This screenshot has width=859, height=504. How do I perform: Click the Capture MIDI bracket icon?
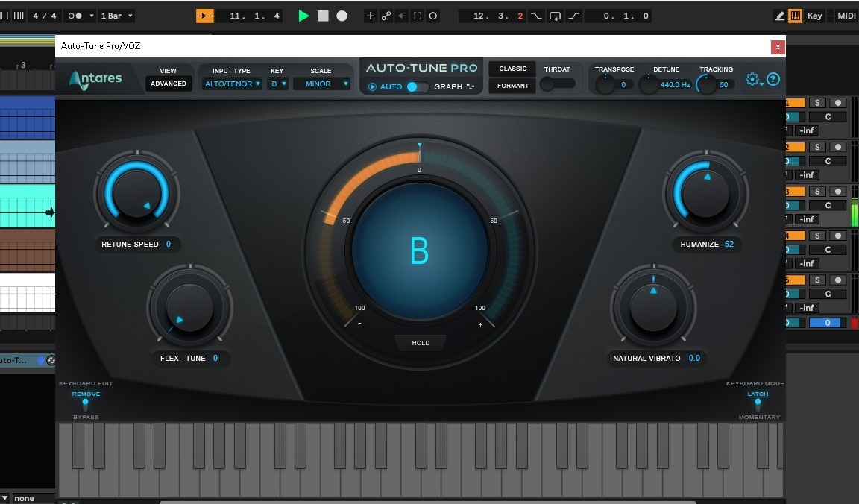coord(418,16)
